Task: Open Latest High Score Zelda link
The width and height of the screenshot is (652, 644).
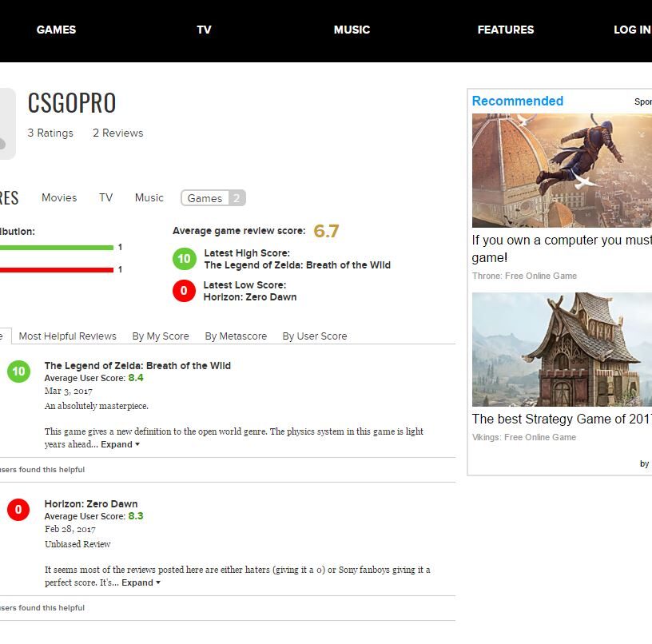Action: coord(297,265)
